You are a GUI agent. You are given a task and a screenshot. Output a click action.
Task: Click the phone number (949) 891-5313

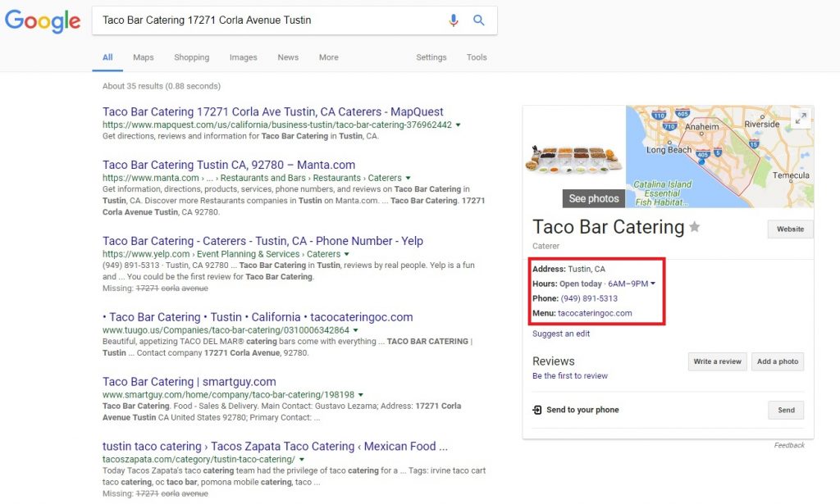point(589,298)
